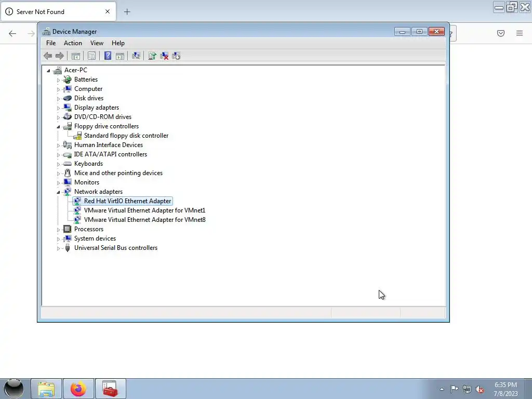Open the Action menu
Viewport: 532px width, 399px height.
pos(73,43)
